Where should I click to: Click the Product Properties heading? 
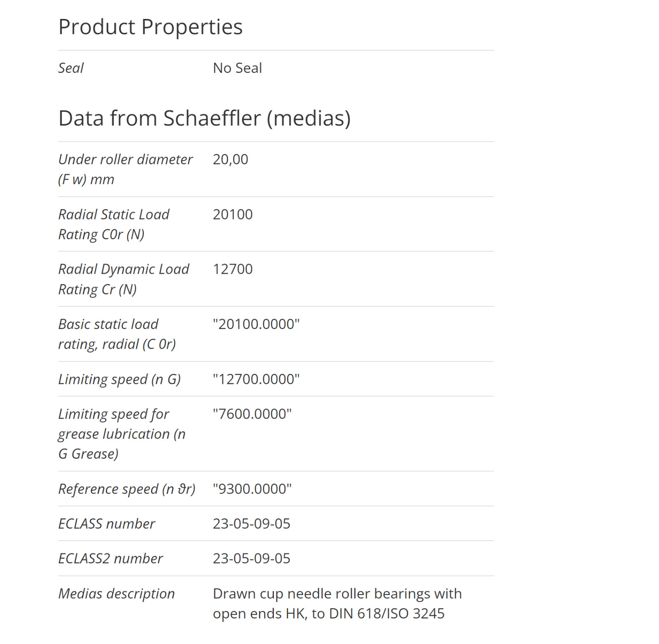[150, 27]
